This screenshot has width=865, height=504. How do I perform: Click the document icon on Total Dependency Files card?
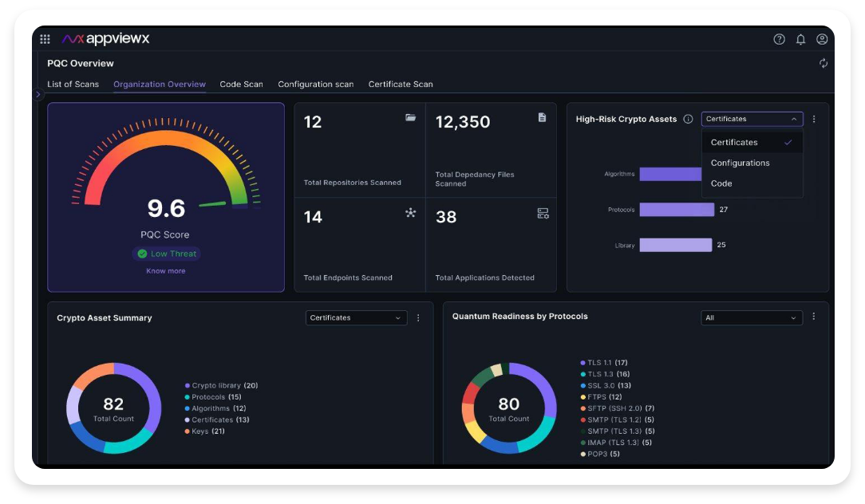tap(543, 116)
